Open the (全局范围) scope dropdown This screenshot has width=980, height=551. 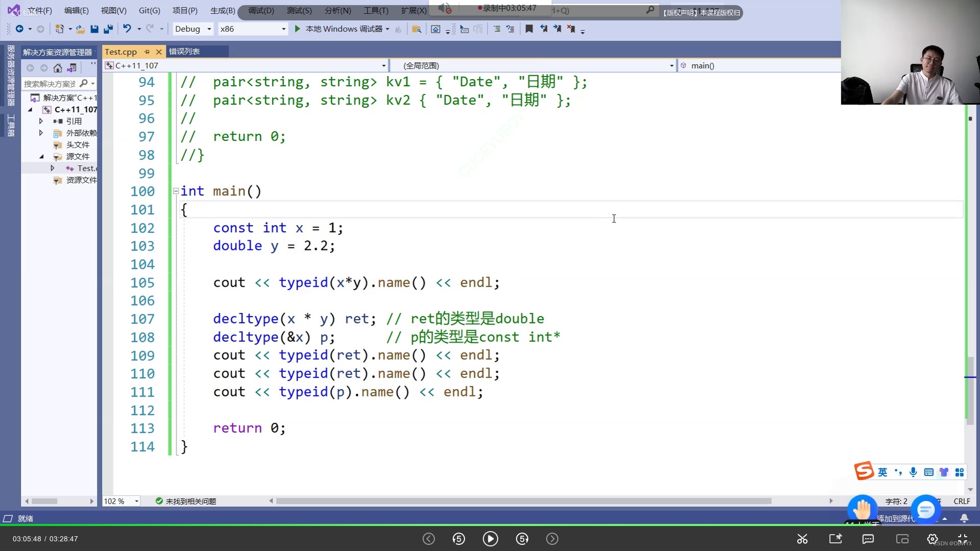coord(671,65)
